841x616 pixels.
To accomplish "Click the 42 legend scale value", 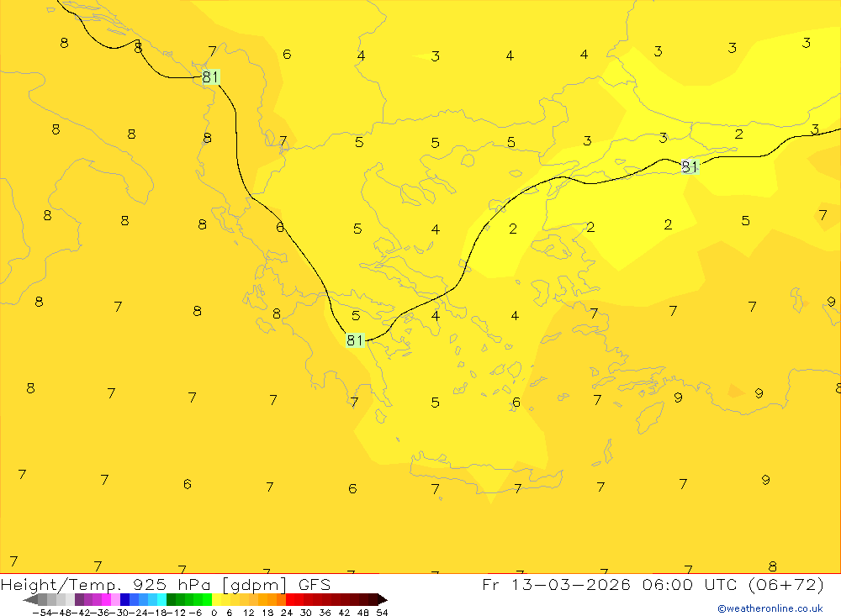I will coord(344,613).
